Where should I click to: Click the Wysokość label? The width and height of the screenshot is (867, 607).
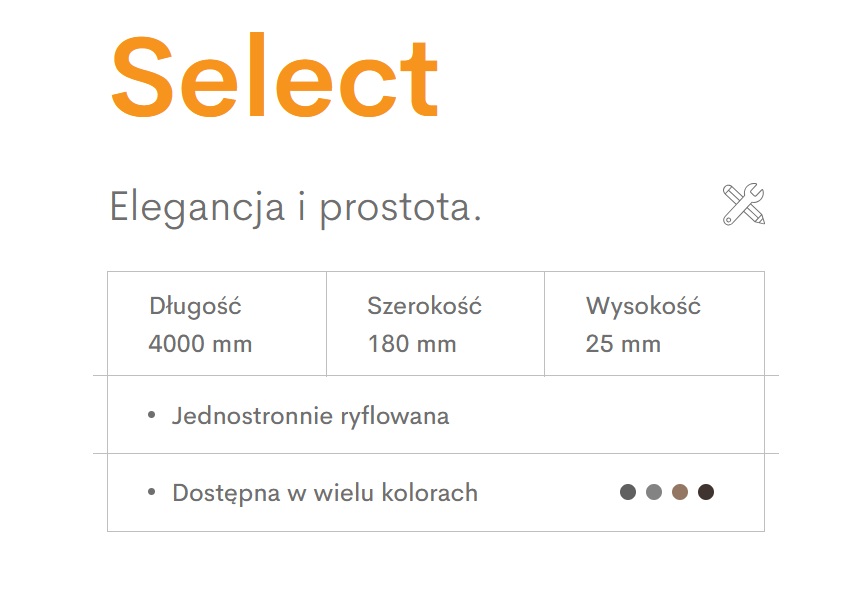click(x=644, y=306)
